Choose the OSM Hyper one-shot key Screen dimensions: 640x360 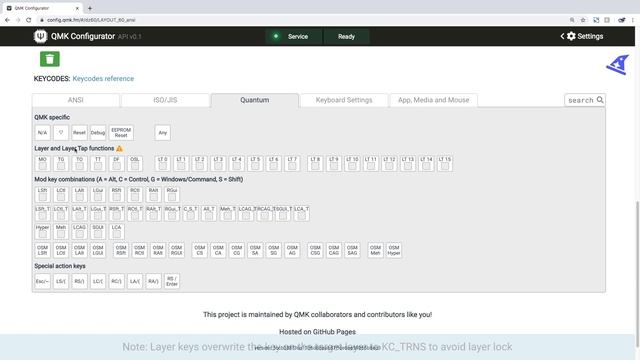[394, 250]
